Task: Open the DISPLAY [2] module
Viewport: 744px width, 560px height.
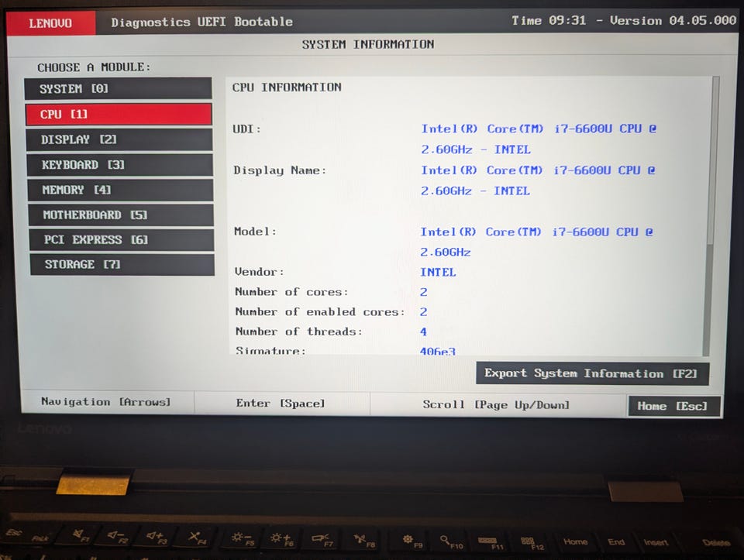Action: pyautogui.click(x=119, y=139)
